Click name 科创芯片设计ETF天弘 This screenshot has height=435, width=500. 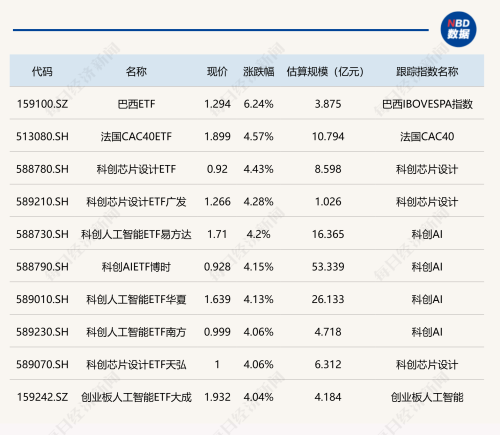136,364
